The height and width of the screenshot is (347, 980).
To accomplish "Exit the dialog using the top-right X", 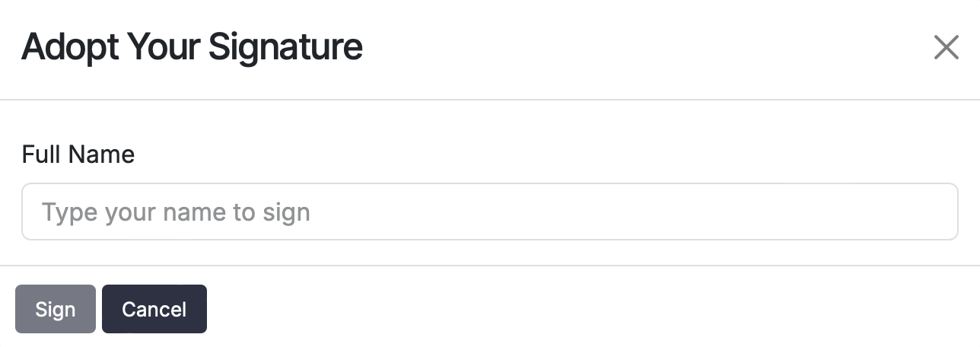I will tap(946, 48).
